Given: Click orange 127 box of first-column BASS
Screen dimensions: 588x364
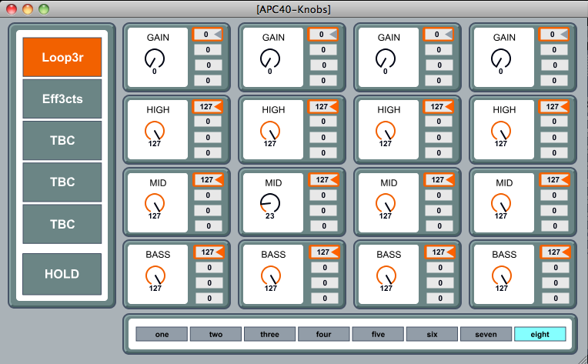Looking at the screenshot, I should coord(209,252).
